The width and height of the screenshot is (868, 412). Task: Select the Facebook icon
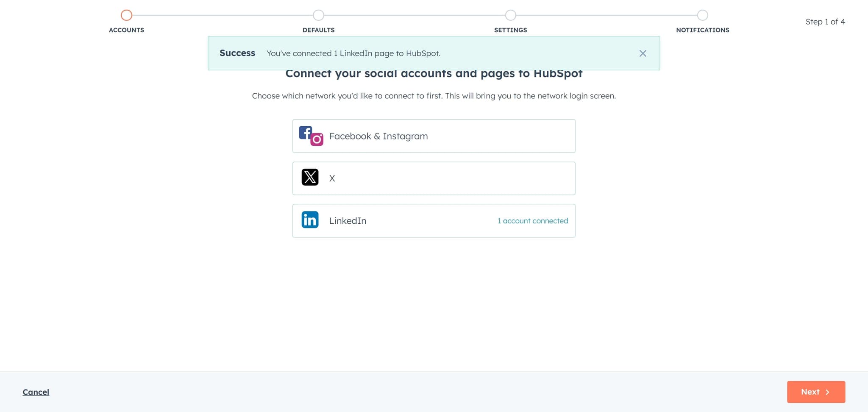(305, 133)
